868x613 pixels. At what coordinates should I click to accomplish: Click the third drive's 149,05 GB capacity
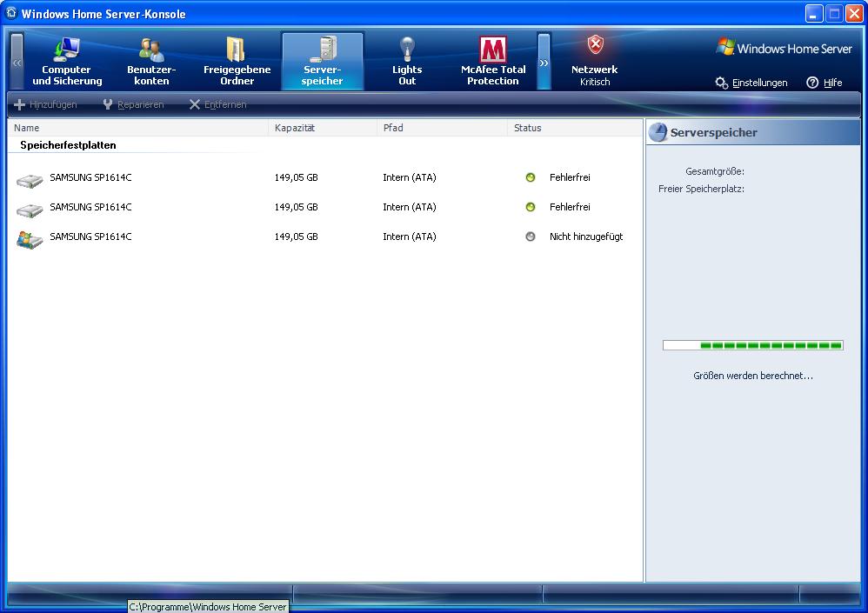pyautogui.click(x=297, y=237)
